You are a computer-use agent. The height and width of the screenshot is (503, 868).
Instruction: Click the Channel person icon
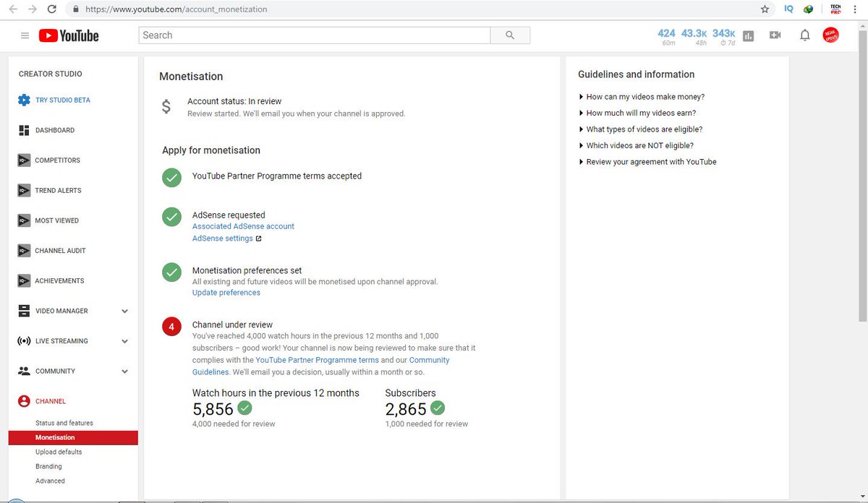click(24, 401)
